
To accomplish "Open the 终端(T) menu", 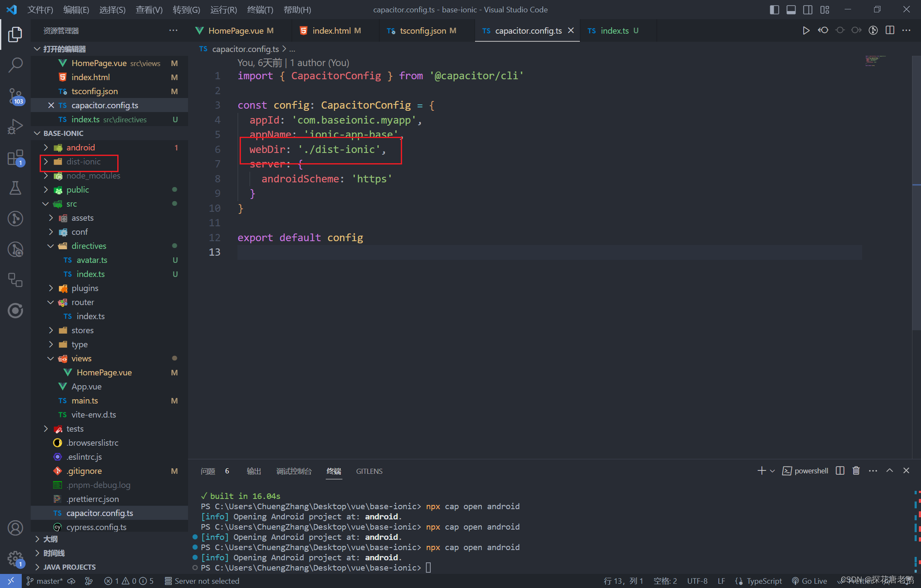I will pos(260,9).
